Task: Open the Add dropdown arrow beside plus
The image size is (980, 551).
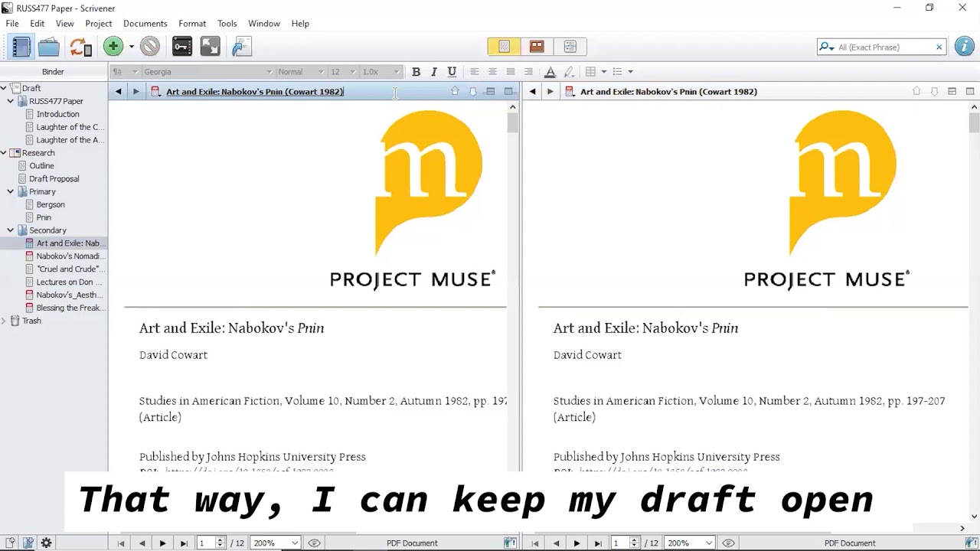Action: pos(131,47)
